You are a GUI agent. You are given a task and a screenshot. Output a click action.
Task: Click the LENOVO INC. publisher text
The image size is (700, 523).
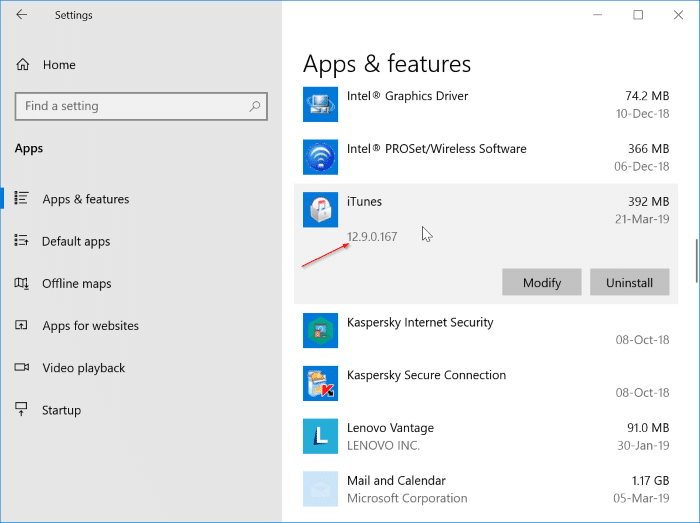click(x=383, y=445)
